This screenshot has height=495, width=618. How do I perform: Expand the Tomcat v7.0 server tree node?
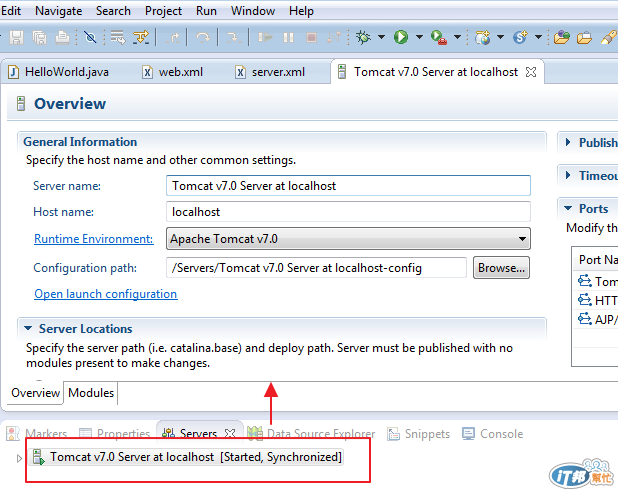click(19, 458)
